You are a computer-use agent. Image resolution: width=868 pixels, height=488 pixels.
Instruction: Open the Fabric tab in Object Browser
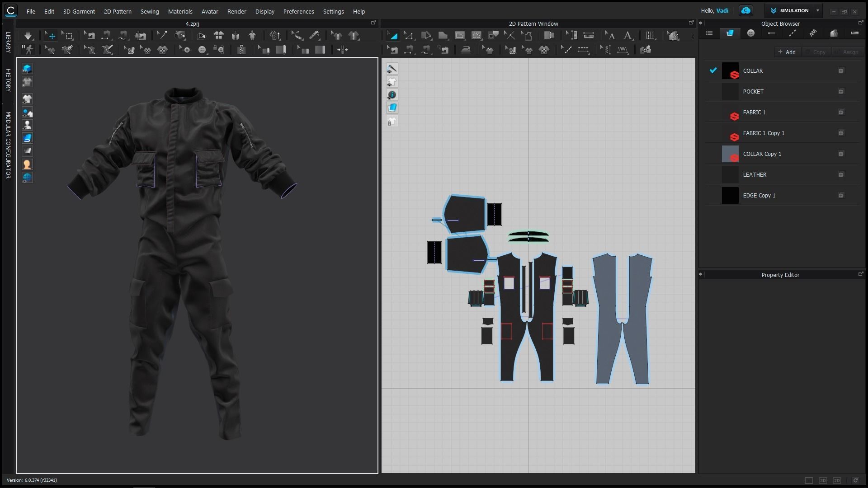tap(730, 33)
